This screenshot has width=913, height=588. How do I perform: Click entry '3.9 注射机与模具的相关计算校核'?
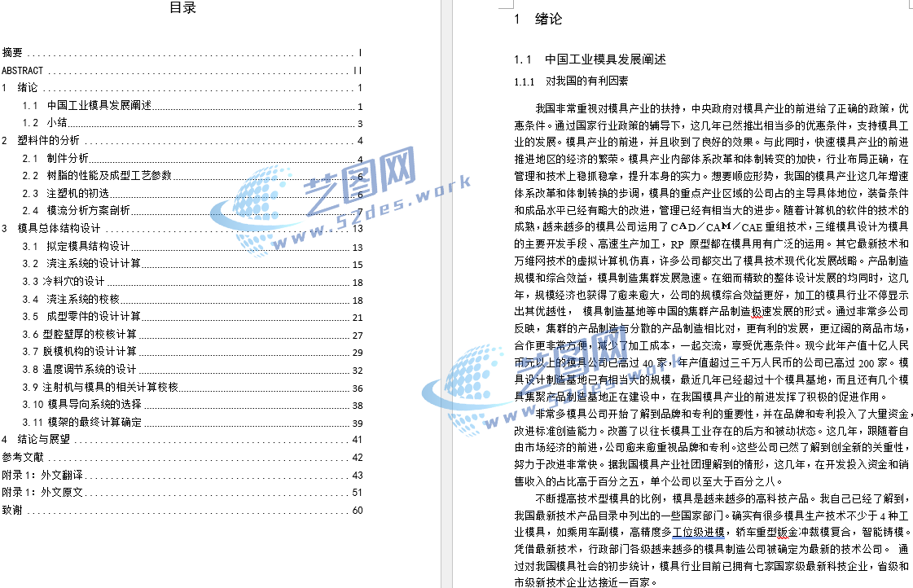pos(193,388)
